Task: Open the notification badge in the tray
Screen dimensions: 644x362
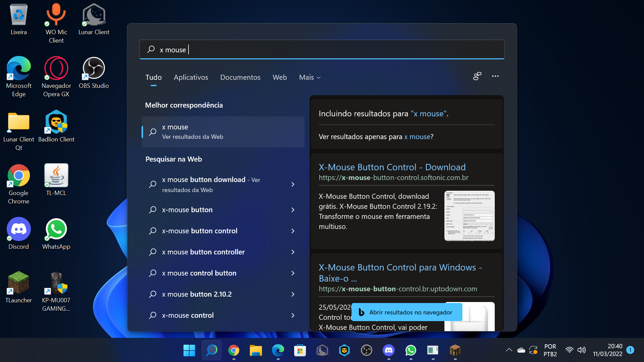Action: tap(630, 350)
